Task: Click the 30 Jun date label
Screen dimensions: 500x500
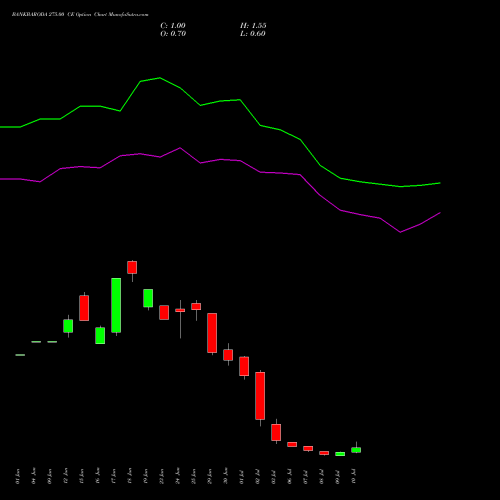Action: click(226, 476)
